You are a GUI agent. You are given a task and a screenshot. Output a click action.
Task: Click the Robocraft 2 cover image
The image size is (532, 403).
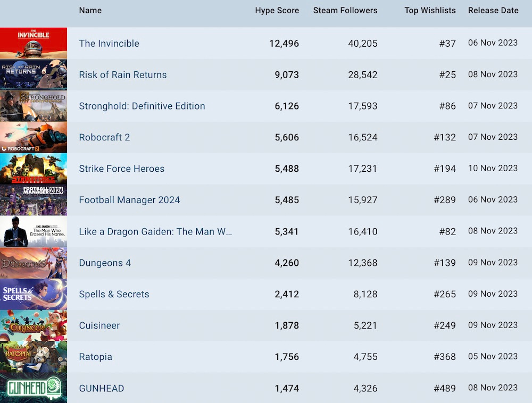pos(33,137)
